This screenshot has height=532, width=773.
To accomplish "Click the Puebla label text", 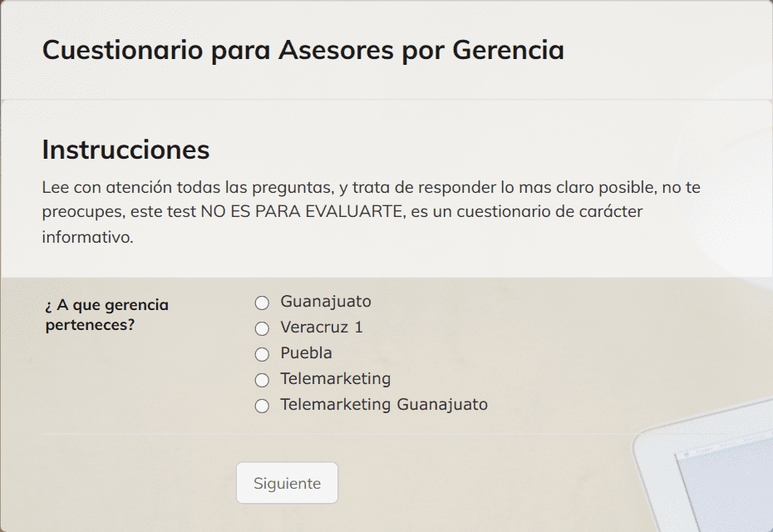I will pos(306,352).
